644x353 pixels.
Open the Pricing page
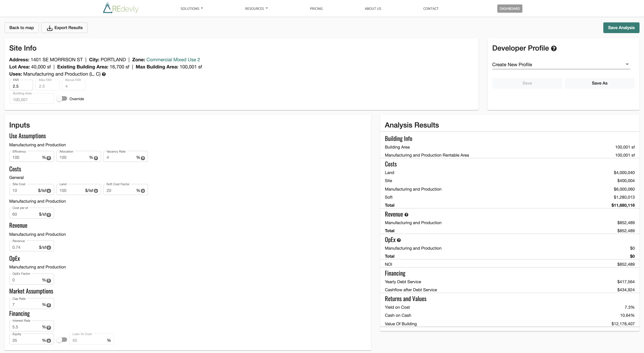point(316,9)
